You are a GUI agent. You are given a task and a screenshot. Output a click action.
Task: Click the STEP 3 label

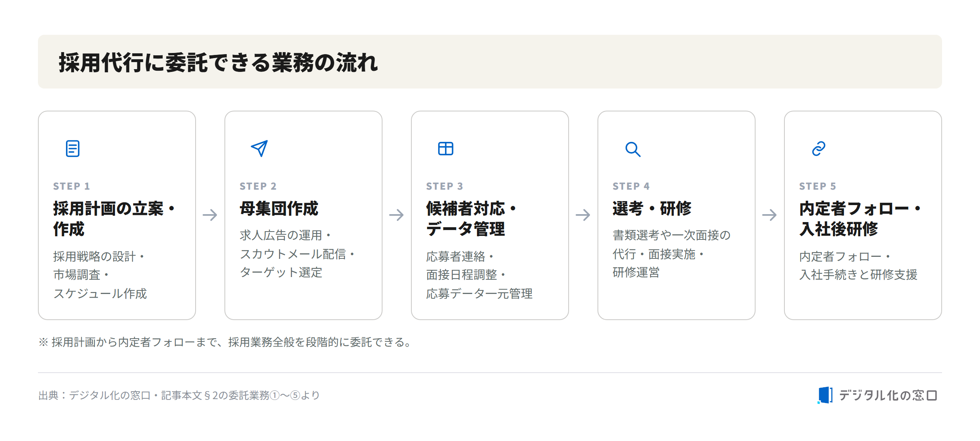pyautogui.click(x=445, y=186)
